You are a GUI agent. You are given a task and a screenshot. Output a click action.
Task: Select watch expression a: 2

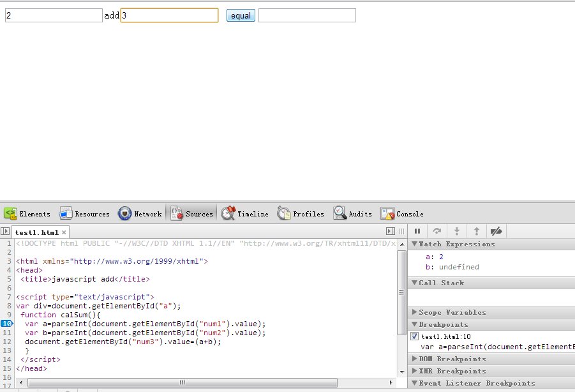[x=435, y=257]
